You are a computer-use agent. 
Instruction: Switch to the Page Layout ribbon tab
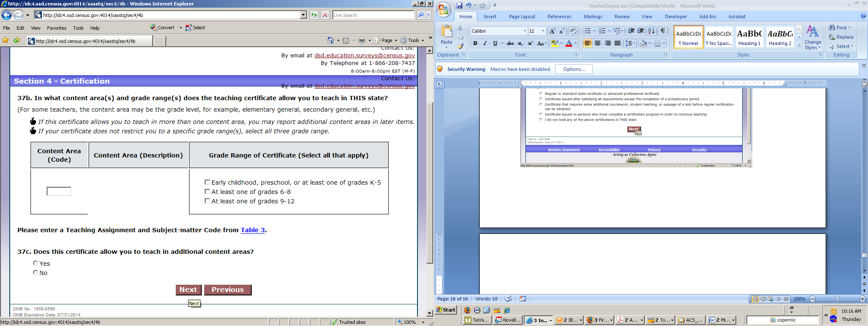(x=522, y=17)
